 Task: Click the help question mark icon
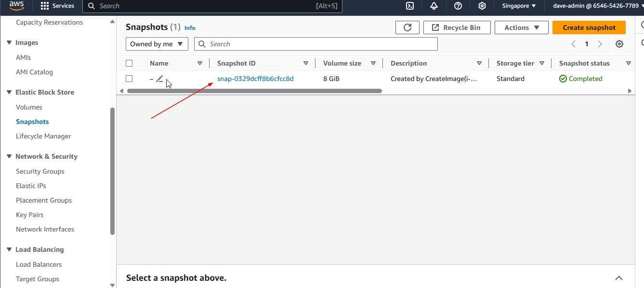pyautogui.click(x=458, y=6)
